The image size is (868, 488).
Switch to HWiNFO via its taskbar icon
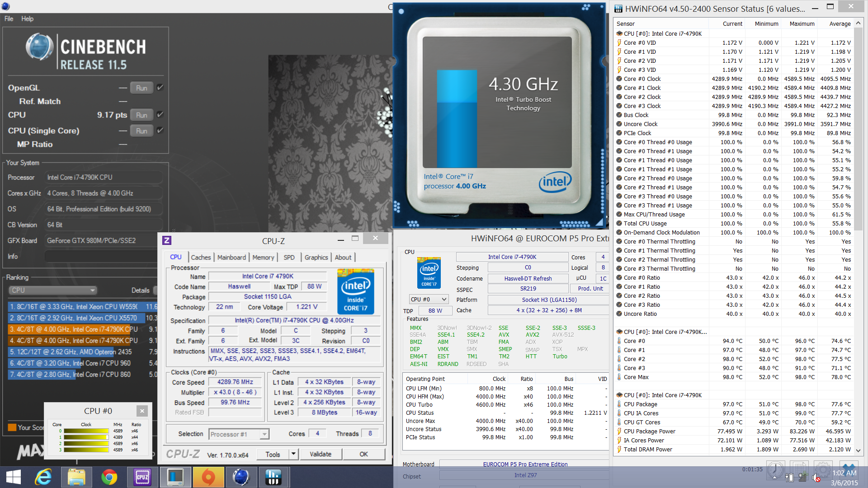tap(273, 477)
